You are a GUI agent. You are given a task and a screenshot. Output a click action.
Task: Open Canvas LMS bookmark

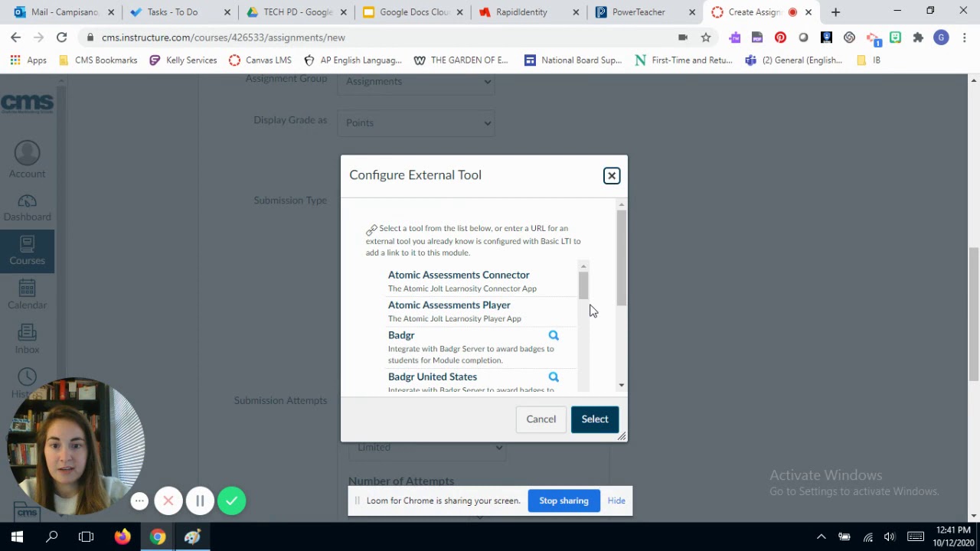point(260,60)
